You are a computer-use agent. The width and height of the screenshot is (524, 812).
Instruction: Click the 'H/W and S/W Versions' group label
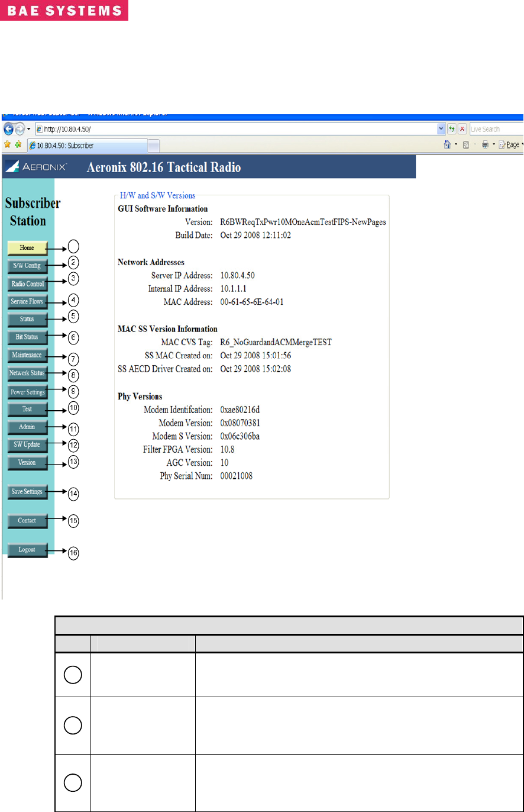[x=157, y=195]
